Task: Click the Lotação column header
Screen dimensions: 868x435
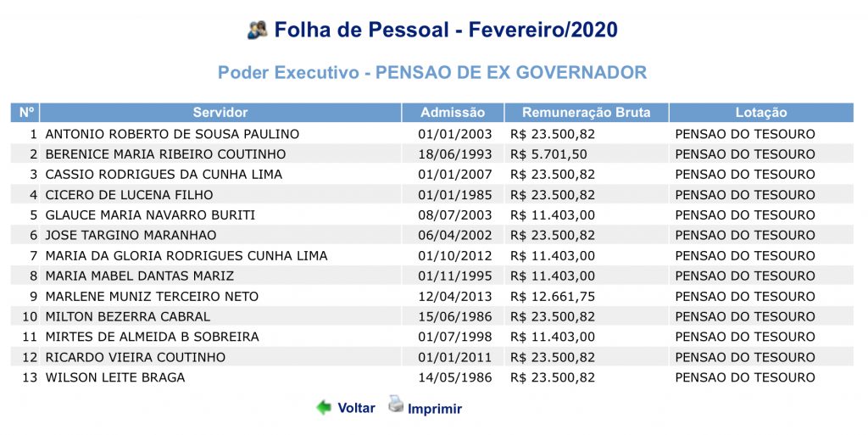Action: [x=761, y=112]
